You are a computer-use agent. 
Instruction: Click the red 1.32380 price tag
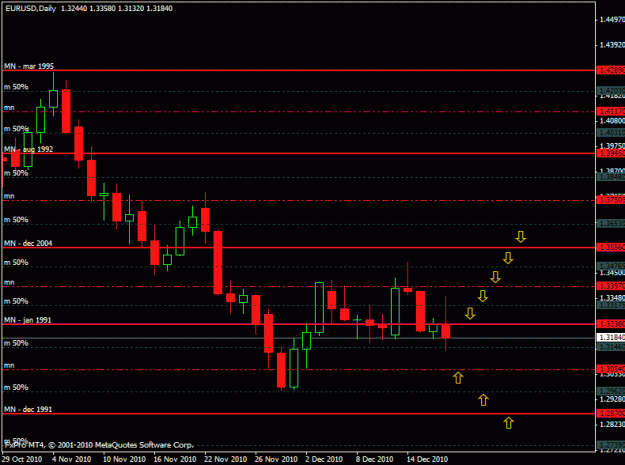[611, 324]
